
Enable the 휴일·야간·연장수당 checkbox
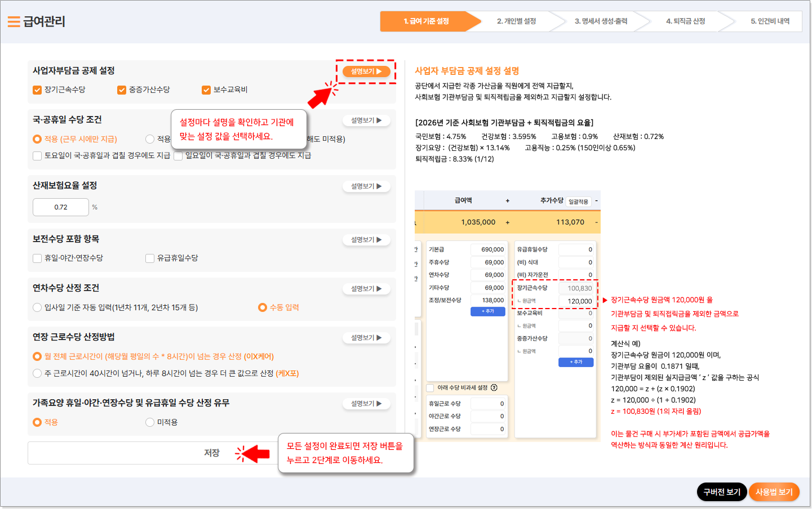pyautogui.click(x=37, y=258)
